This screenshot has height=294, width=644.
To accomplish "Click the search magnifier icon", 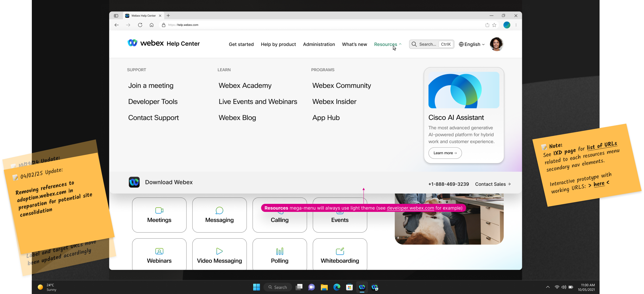I will 414,44.
